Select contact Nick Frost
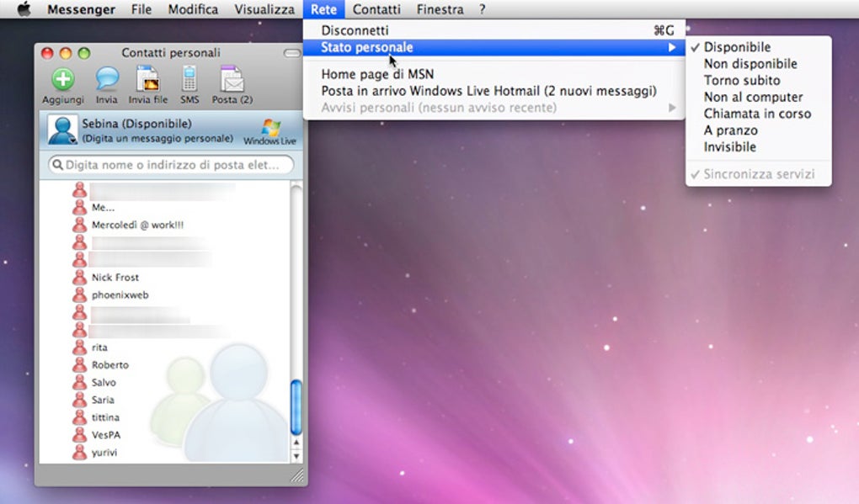The width and height of the screenshot is (859, 504). (115, 278)
